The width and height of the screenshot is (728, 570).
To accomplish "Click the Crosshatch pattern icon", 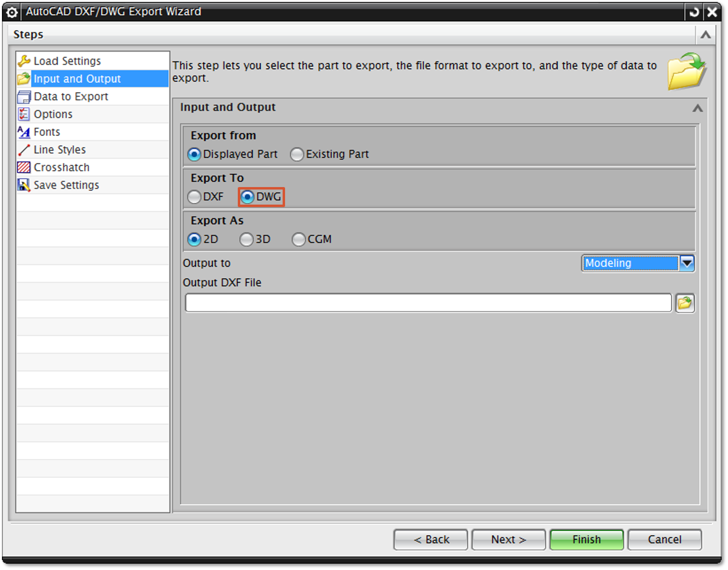I will click(x=24, y=168).
